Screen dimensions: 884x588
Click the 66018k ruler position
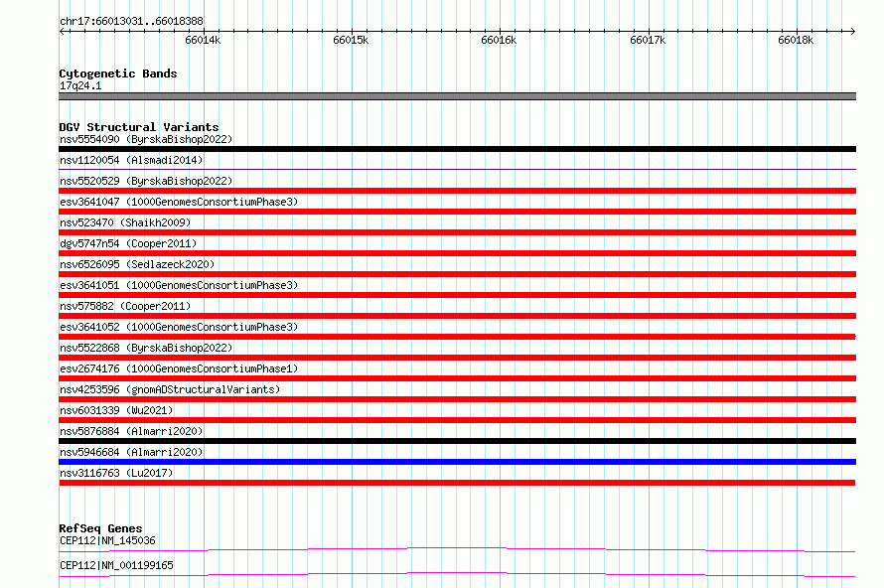(796, 40)
